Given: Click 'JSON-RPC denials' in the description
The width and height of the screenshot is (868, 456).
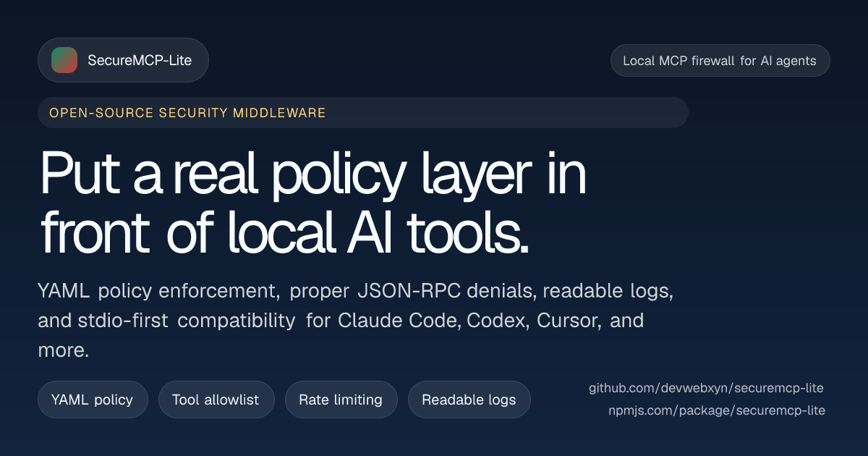Looking at the screenshot, I should (446, 292).
